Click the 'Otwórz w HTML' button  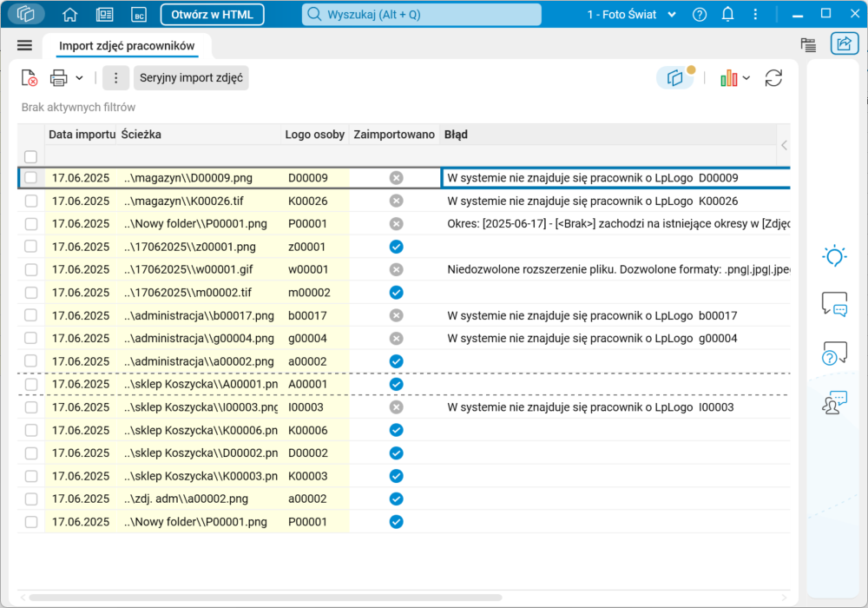pos(212,15)
